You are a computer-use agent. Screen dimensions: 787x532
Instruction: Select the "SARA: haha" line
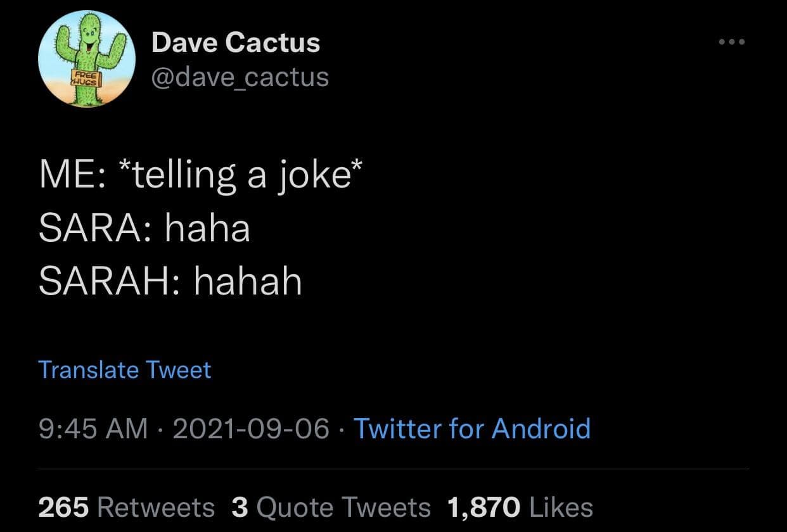coord(144,228)
